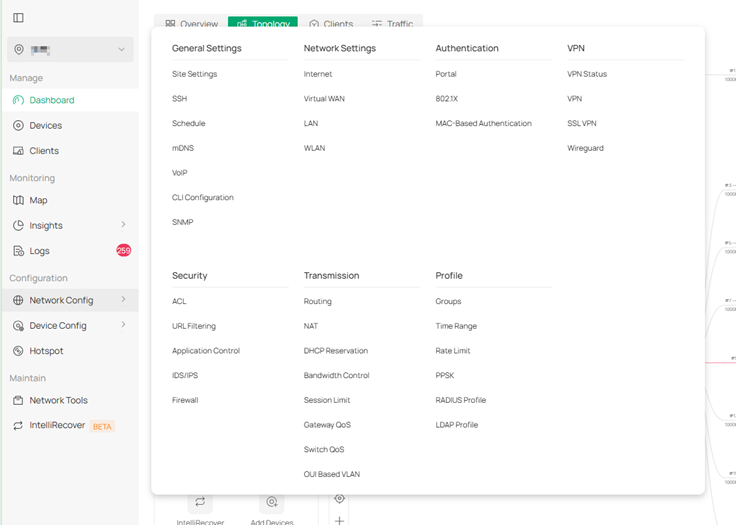Expand the Device Config chevron

tap(123, 325)
